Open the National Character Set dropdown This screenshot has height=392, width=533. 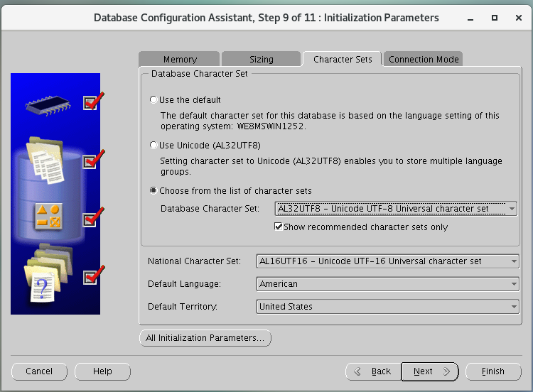[388, 261]
